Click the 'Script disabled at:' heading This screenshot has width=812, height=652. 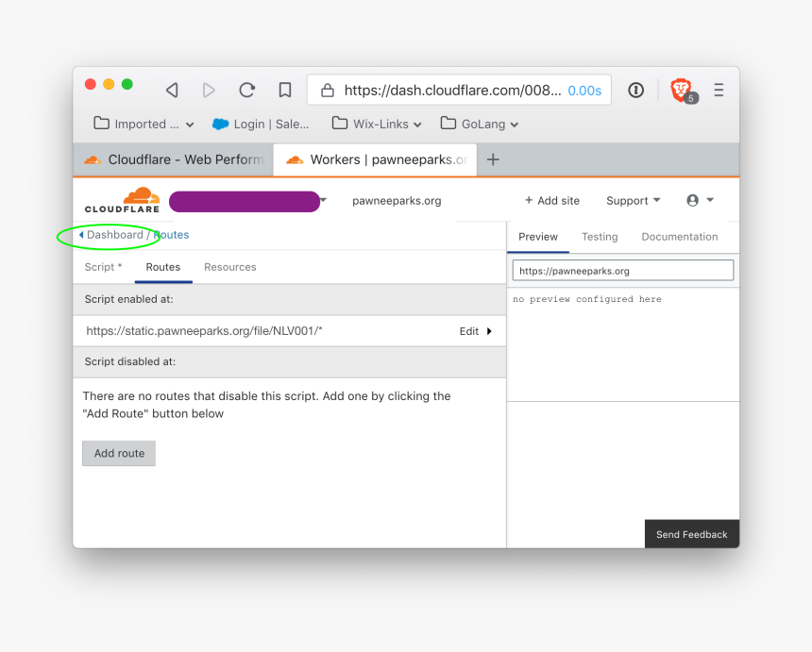tap(130, 361)
